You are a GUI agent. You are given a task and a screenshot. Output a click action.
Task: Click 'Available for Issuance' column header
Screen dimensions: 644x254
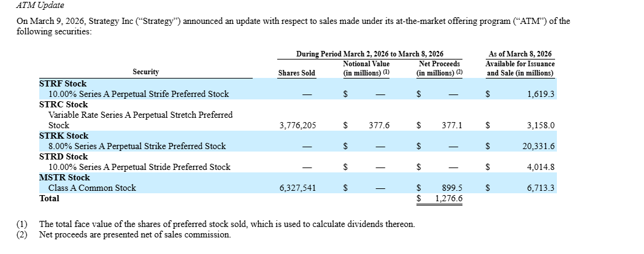click(520, 64)
